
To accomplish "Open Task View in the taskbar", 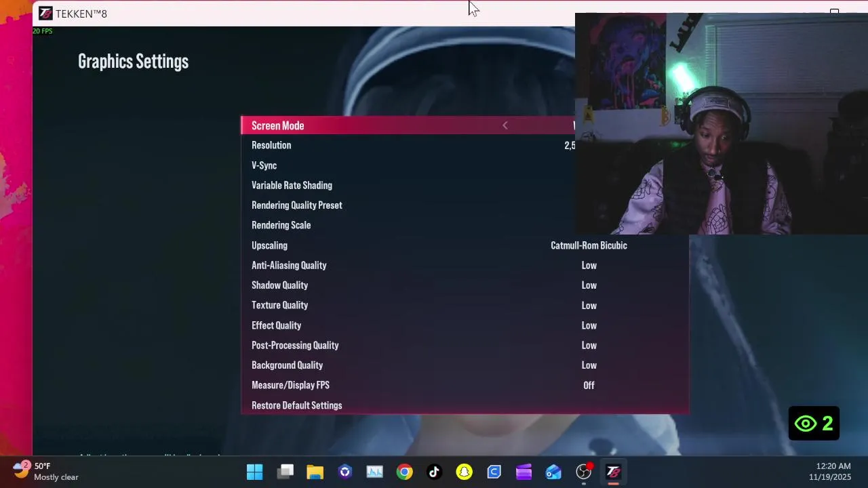I will pos(285,472).
